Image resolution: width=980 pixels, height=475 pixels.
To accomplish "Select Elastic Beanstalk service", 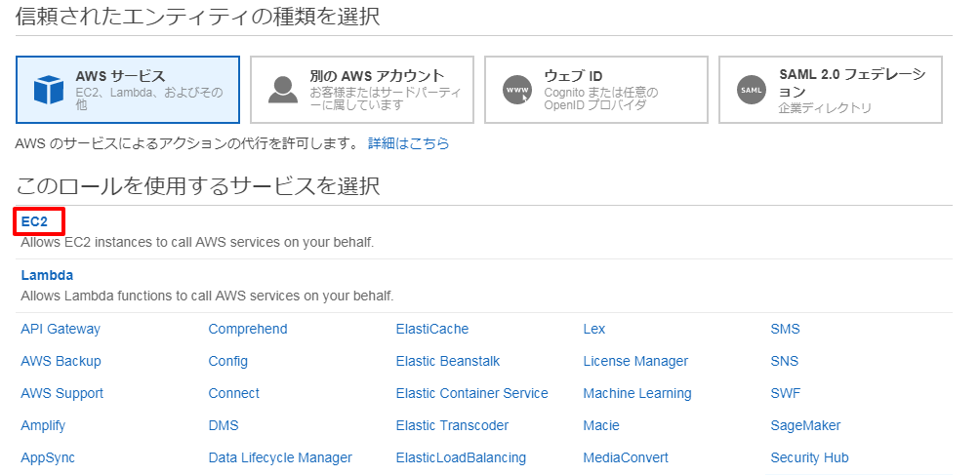I will pos(448,361).
